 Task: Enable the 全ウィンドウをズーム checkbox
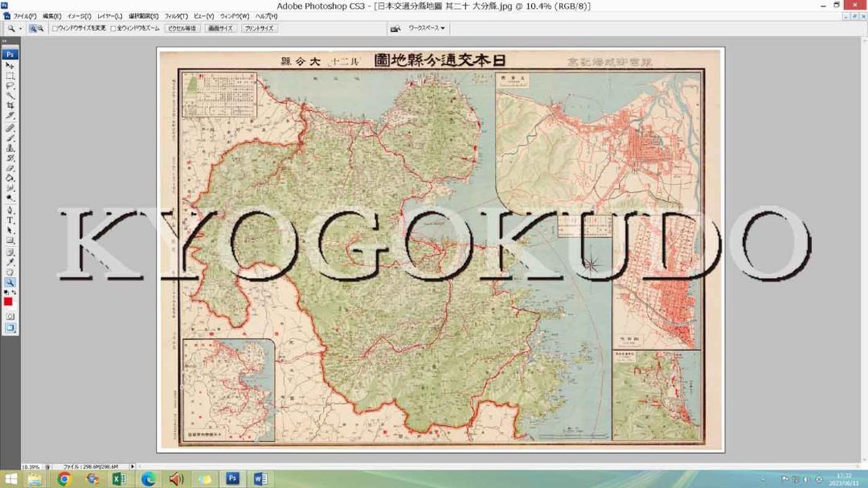pos(113,28)
